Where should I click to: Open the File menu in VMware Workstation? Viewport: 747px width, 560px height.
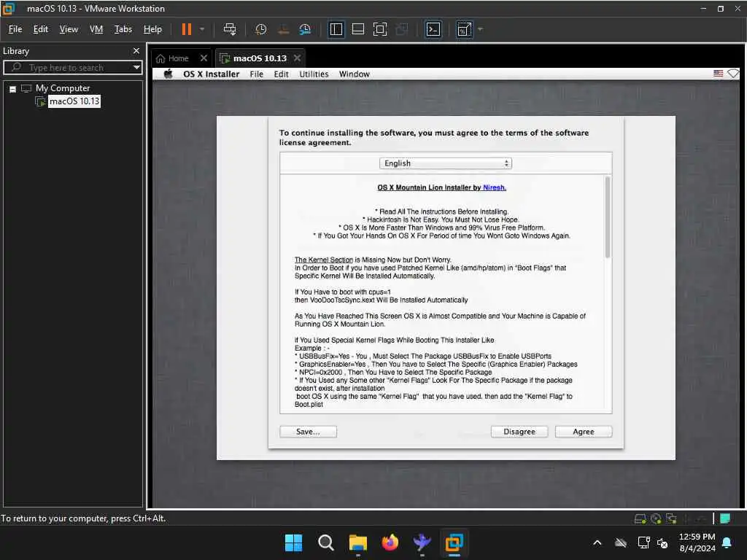pos(15,29)
